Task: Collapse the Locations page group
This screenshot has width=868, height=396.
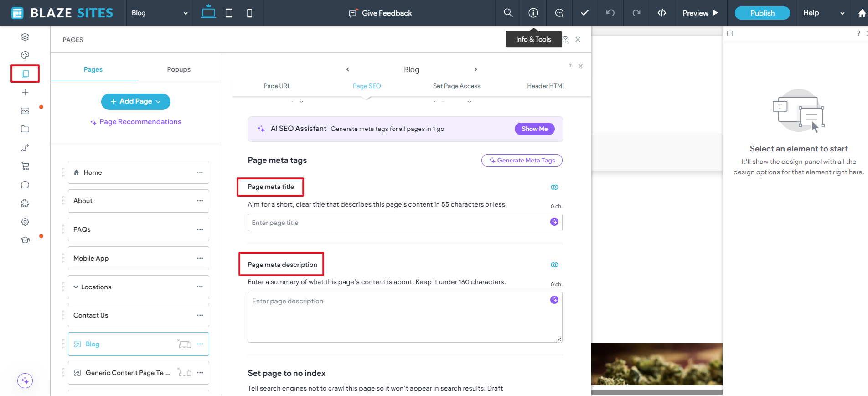Action: coord(76,287)
